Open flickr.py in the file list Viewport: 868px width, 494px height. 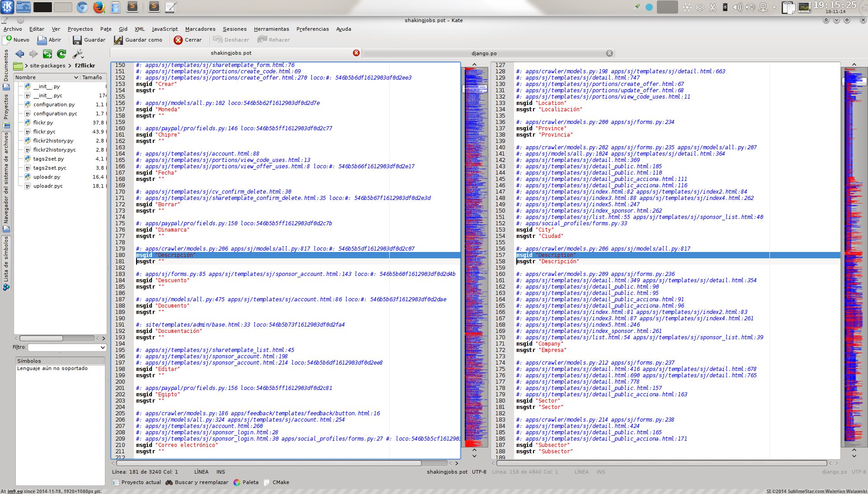[x=43, y=123]
